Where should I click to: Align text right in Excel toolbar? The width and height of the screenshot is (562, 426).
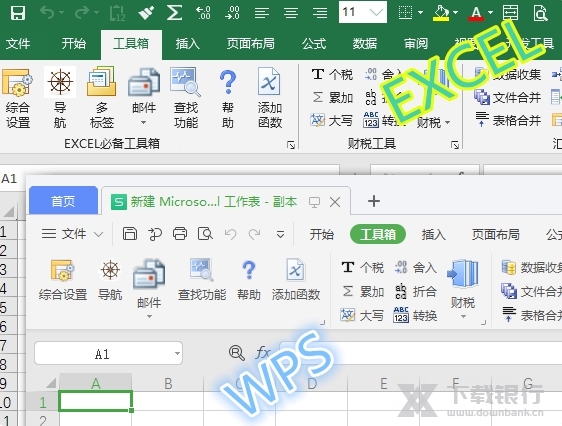tap(320, 13)
